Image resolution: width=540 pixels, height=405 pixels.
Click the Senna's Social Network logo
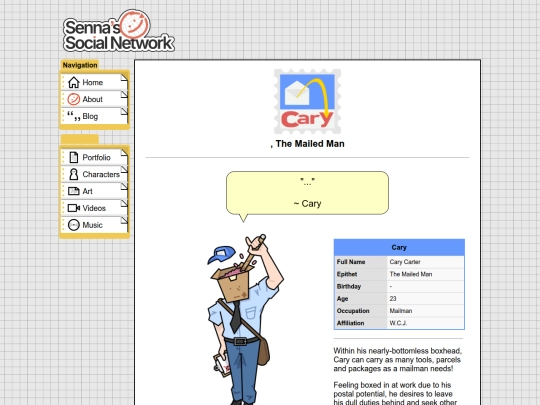tap(118, 31)
